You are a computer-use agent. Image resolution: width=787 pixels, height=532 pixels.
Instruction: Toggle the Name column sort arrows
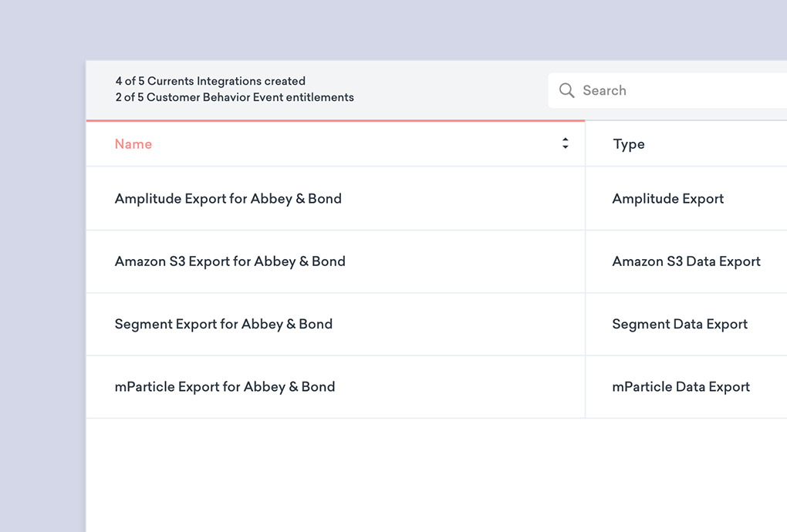tap(565, 144)
